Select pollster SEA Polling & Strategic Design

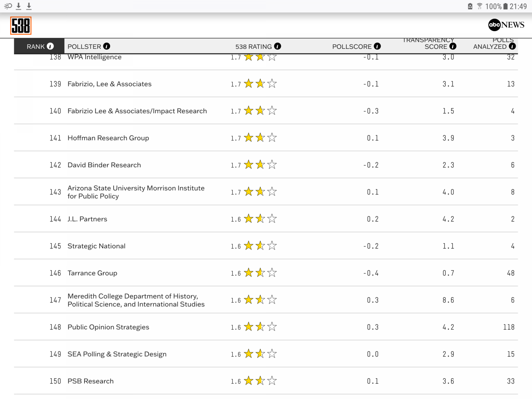coord(117,354)
